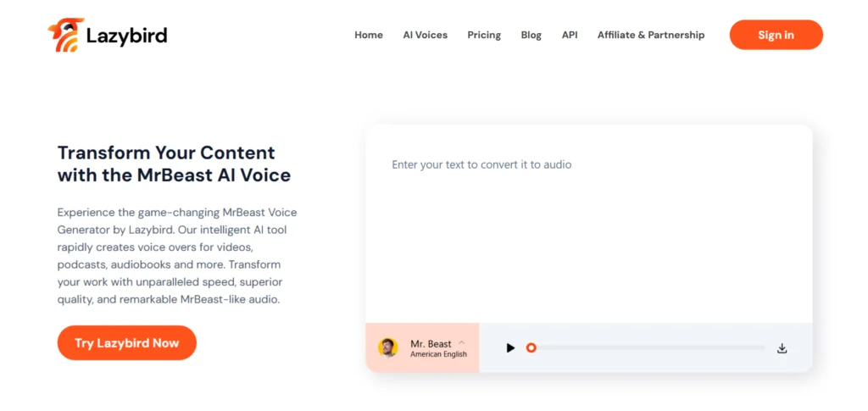The image size is (868, 411).
Task: Open the API page
Action: coord(570,35)
